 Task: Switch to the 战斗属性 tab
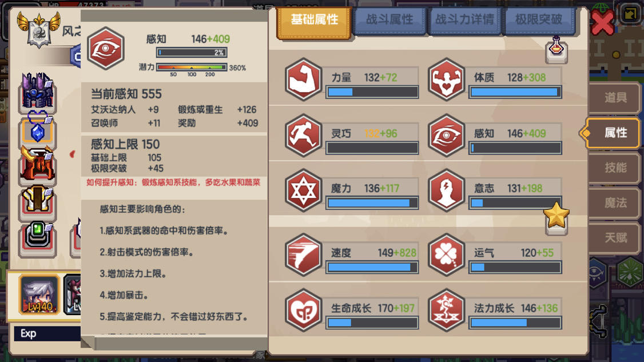pos(389,19)
